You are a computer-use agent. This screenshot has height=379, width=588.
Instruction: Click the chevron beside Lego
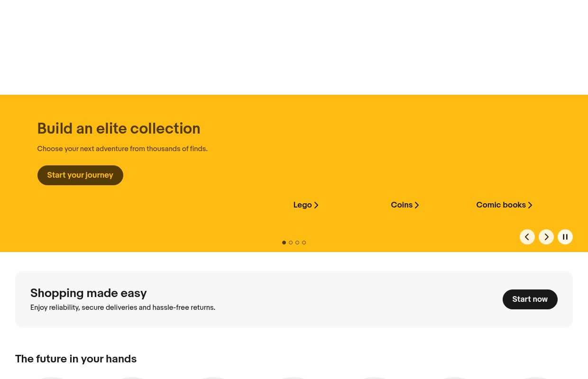(x=316, y=205)
